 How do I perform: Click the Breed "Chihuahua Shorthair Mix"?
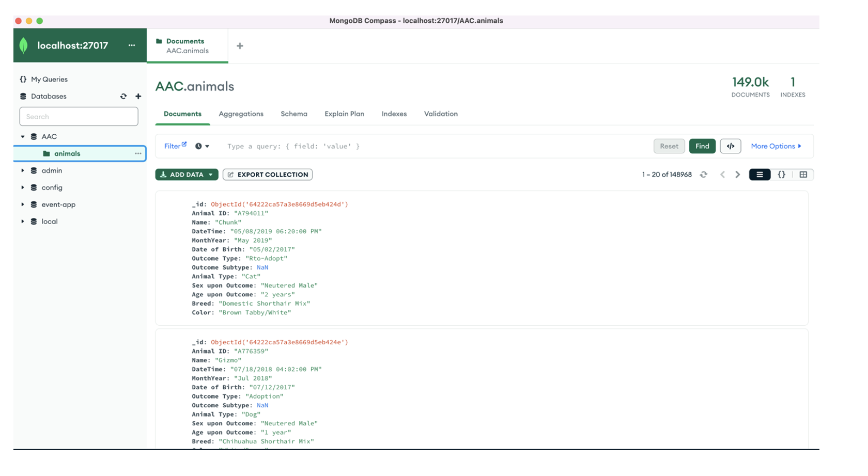pos(266,442)
